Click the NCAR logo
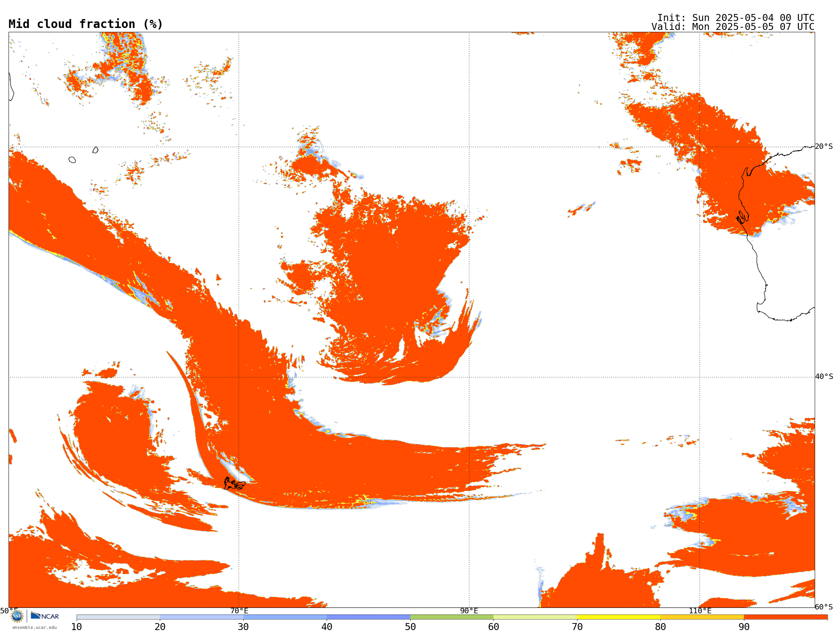Image resolution: width=840 pixels, height=632 pixels. point(45,616)
